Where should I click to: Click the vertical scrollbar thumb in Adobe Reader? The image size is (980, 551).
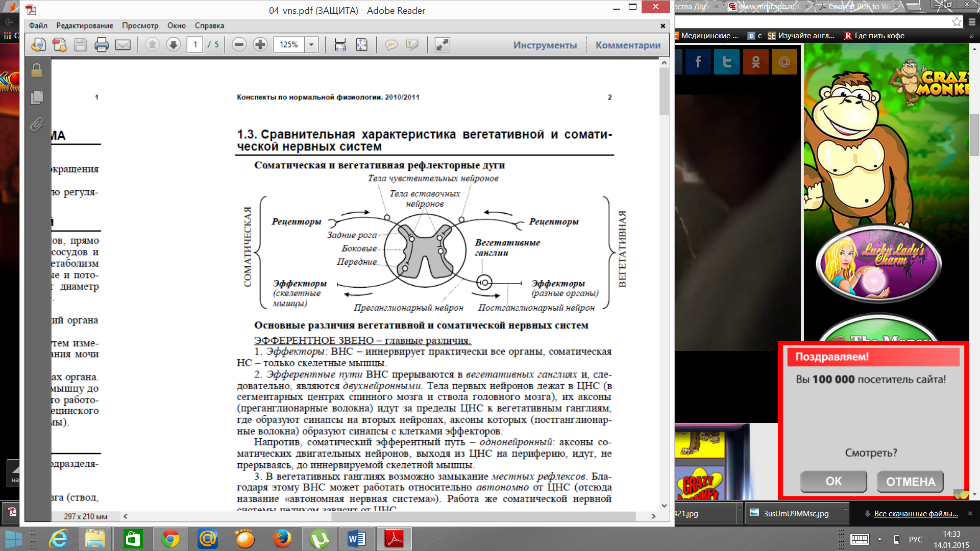pyautogui.click(x=664, y=91)
